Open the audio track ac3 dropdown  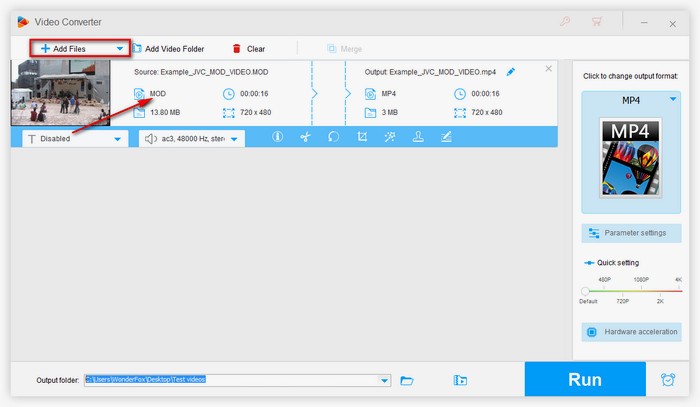tap(192, 139)
